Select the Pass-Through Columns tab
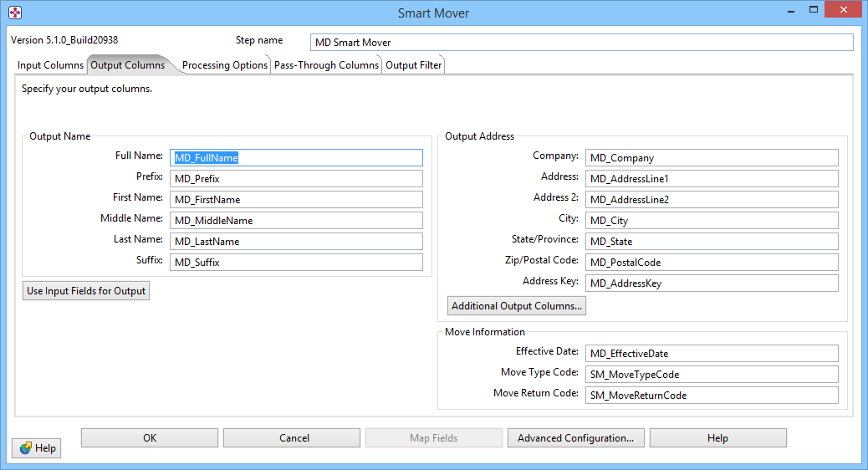This screenshot has width=868, height=470. pyautogui.click(x=326, y=65)
